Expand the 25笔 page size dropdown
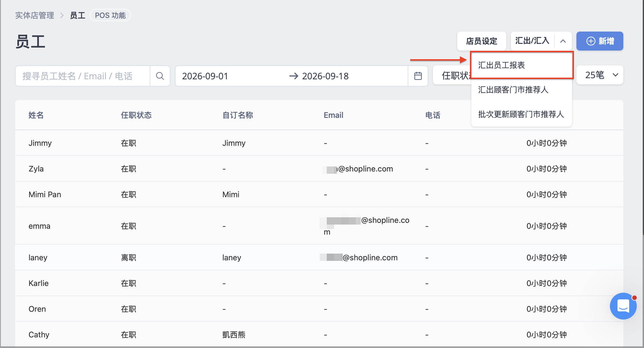 (600, 75)
